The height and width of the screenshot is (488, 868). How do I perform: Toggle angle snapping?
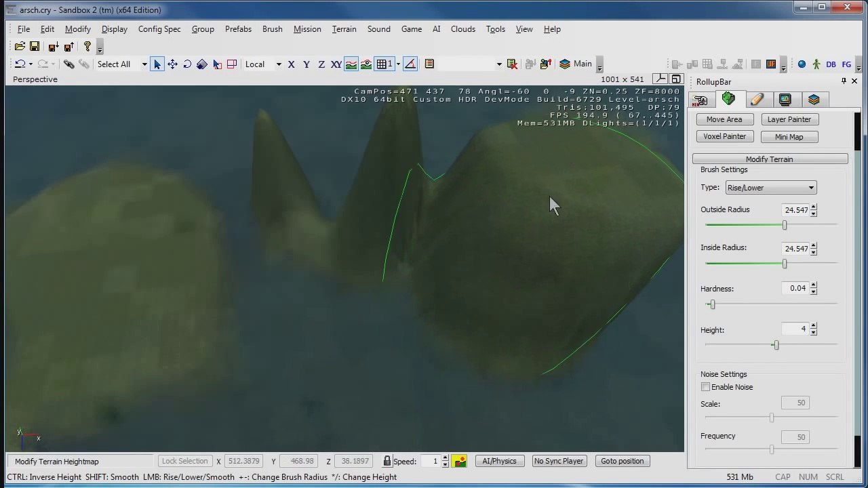410,64
